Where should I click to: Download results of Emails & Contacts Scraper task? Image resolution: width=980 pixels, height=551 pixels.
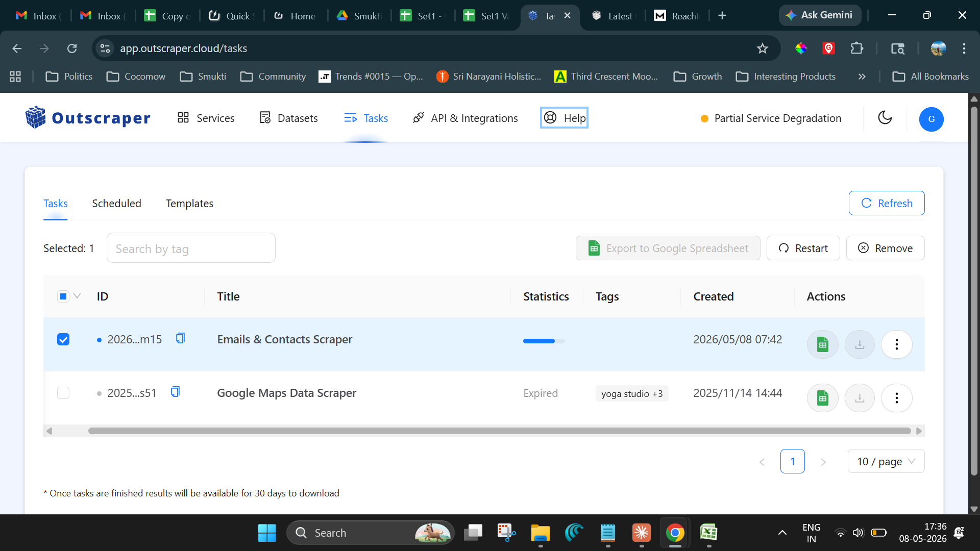coord(860,344)
